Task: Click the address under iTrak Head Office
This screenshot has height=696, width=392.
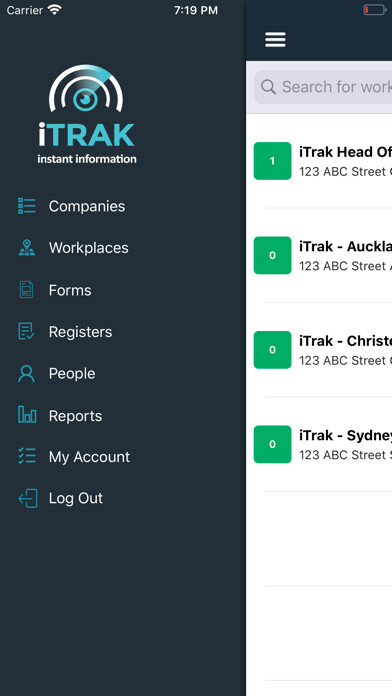Action: pos(345,172)
